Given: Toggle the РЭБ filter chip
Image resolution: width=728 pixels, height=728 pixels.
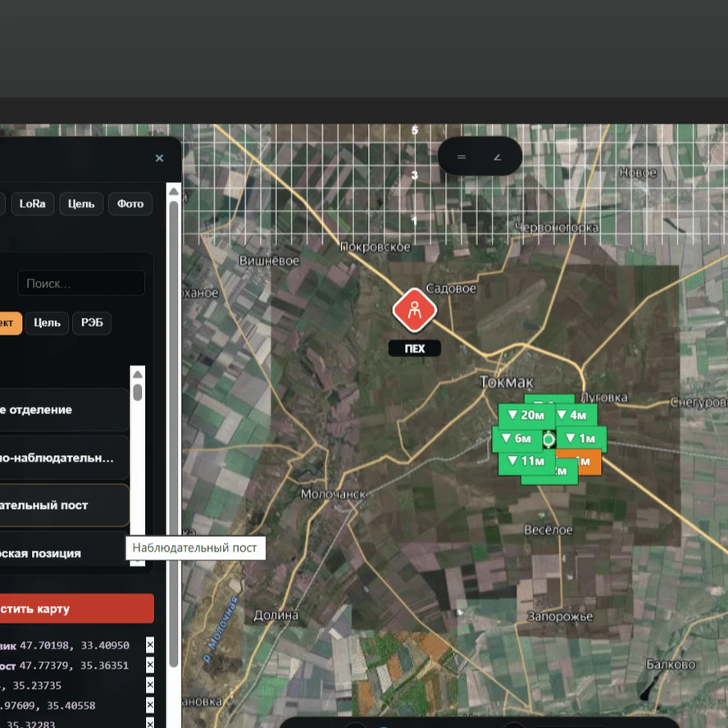Looking at the screenshot, I should [92, 323].
